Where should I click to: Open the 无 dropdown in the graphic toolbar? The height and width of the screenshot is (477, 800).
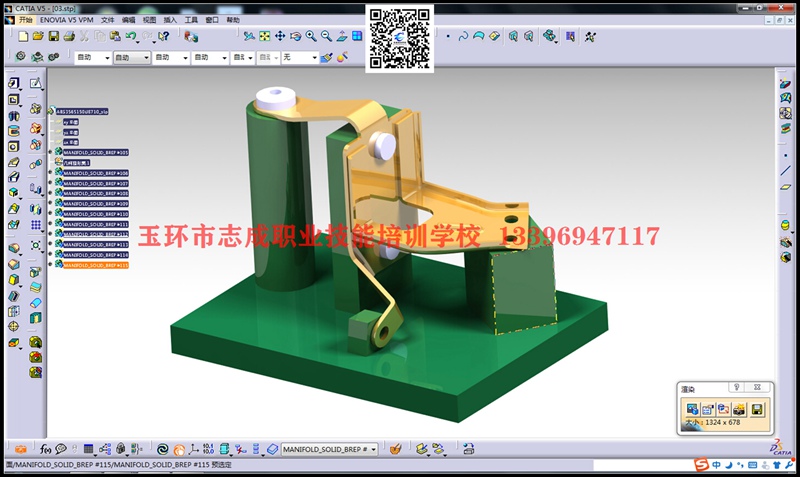[300, 58]
